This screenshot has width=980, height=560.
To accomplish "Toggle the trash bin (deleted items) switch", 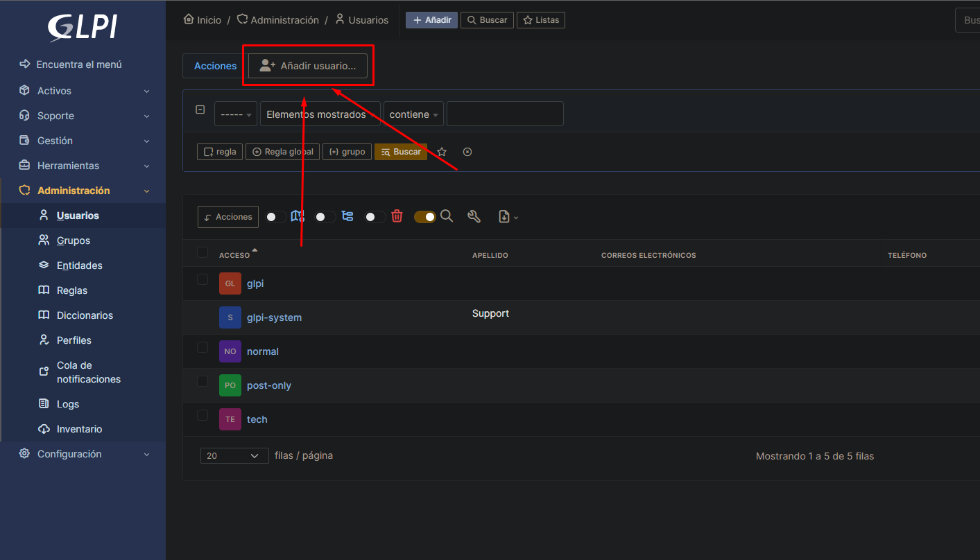I will [375, 217].
